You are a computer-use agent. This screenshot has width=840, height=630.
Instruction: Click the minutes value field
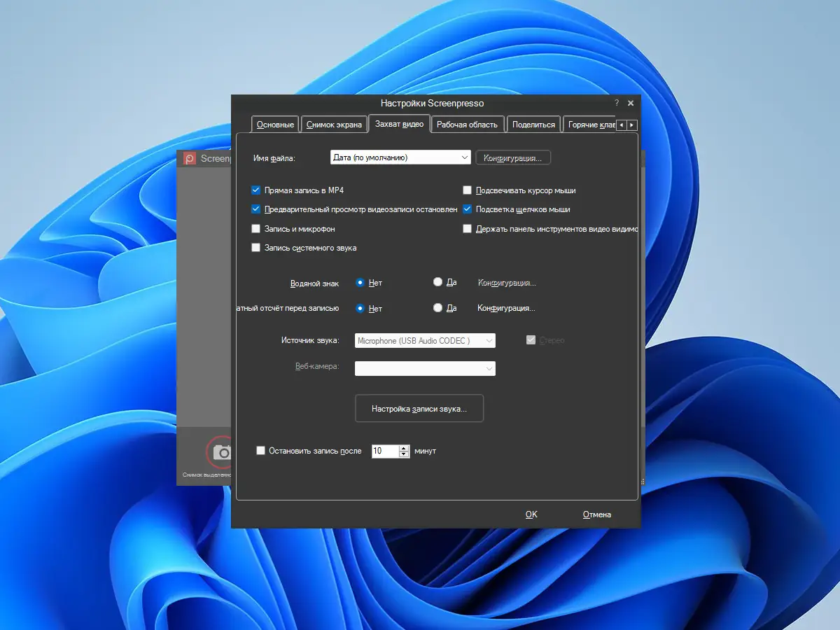pyautogui.click(x=384, y=451)
